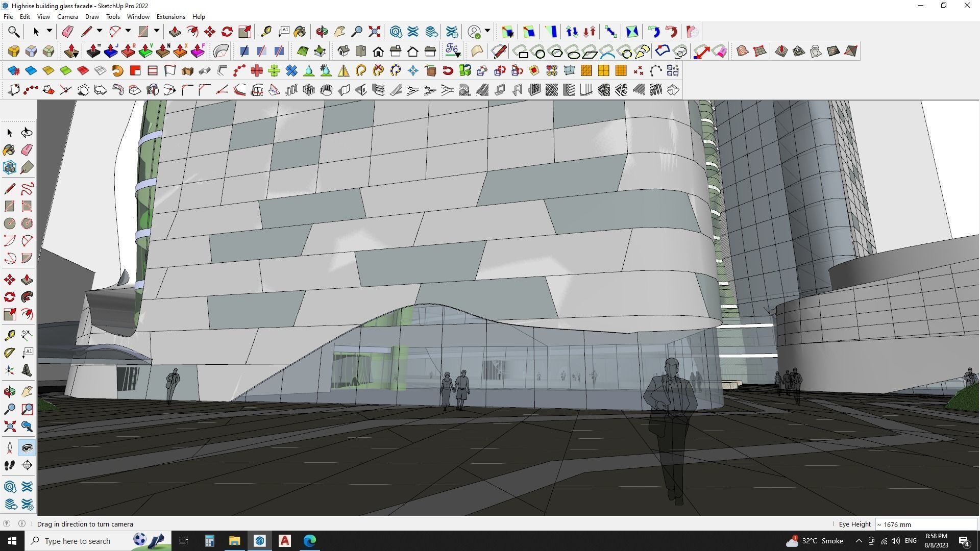Open the Extensions menu
The image size is (980, 551).
pos(170,16)
